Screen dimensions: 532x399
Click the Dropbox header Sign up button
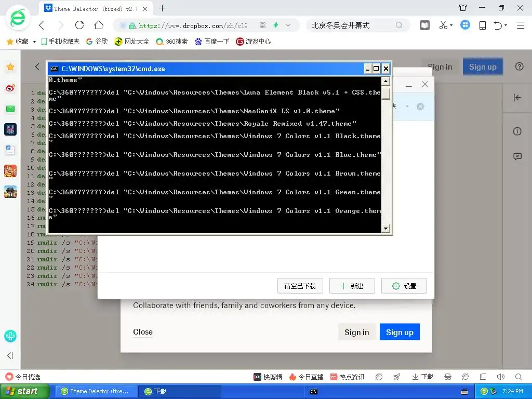click(483, 66)
